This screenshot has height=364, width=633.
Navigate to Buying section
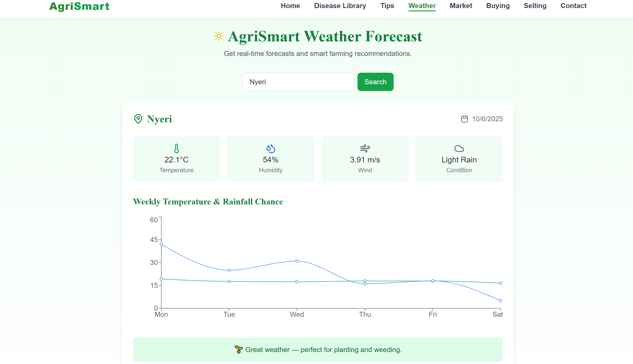pyautogui.click(x=498, y=6)
